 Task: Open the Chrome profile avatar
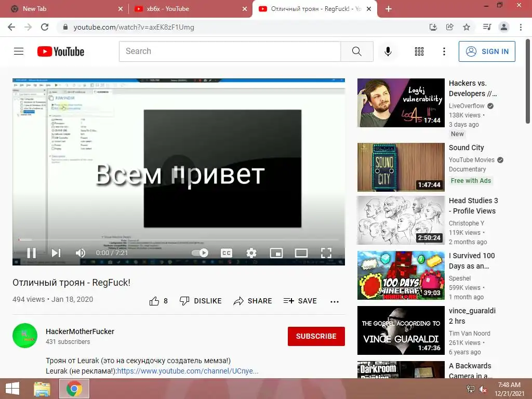pos(504,27)
